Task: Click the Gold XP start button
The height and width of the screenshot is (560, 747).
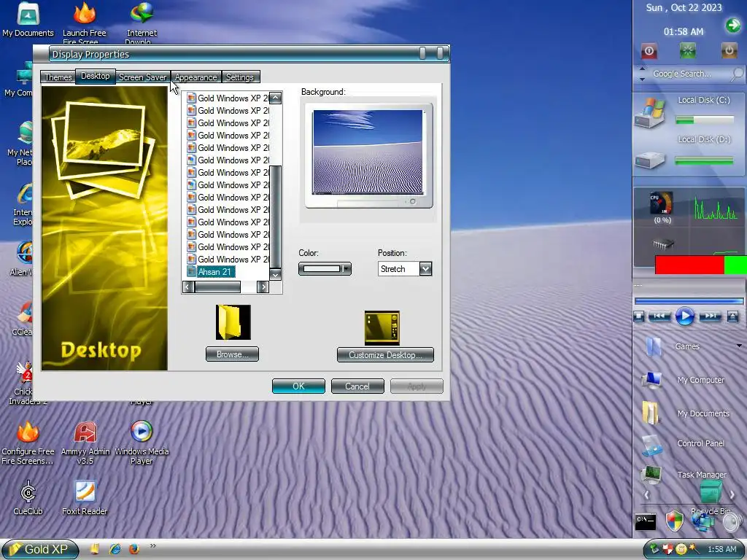Action: coord(40,549)
